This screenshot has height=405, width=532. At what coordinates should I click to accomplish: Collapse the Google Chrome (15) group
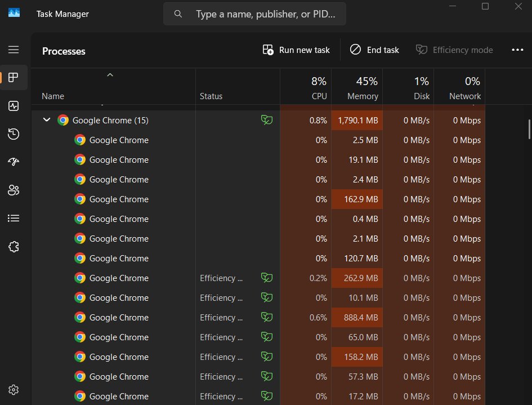(x=47, y=120)
